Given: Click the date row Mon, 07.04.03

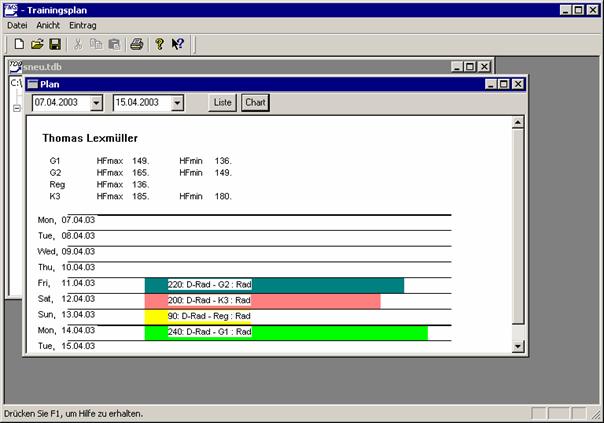Looking at the screenshot, I should pyautogui.click(x=66, y=220).
